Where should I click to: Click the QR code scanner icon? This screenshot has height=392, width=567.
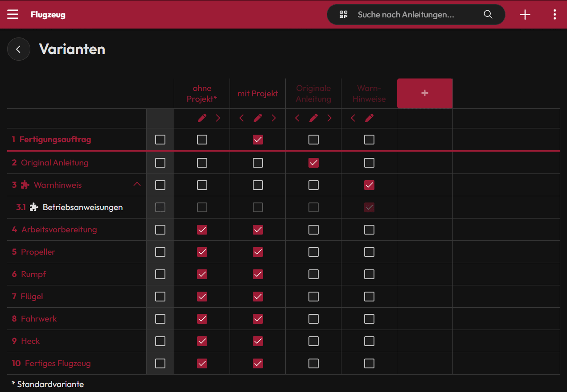pyautogui.click(x=343, y=14)
